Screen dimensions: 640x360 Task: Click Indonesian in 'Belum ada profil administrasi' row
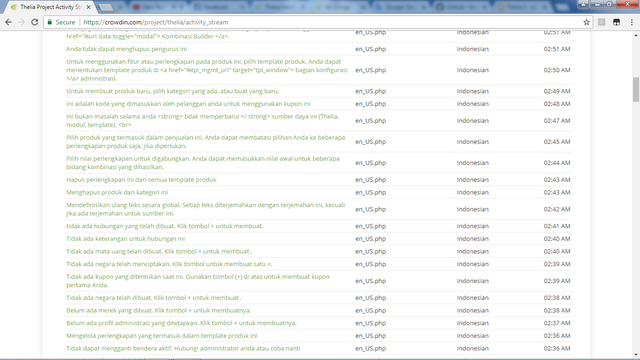(x=473, y=323)
